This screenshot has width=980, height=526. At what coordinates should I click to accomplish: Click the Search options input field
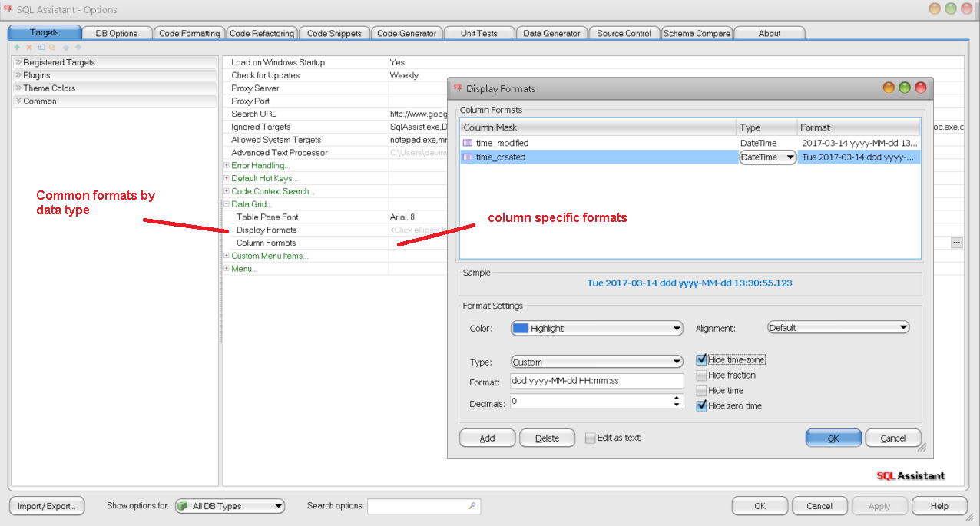[424, 506]
